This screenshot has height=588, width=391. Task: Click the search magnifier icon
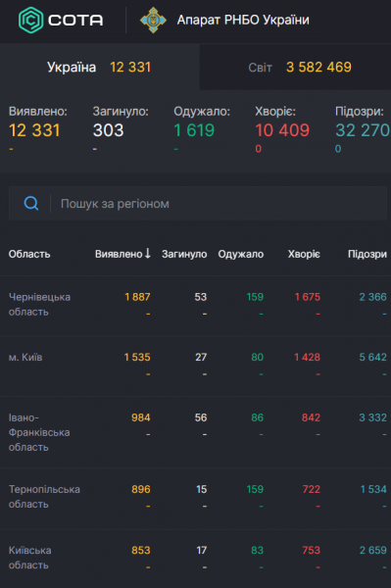click(x=31, y=204)
